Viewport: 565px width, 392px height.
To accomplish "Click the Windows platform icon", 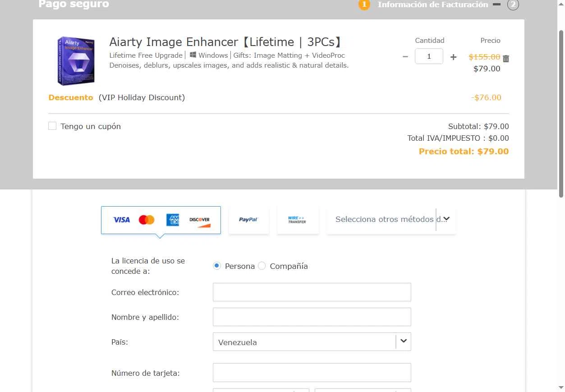I will (x=193, y=55).
